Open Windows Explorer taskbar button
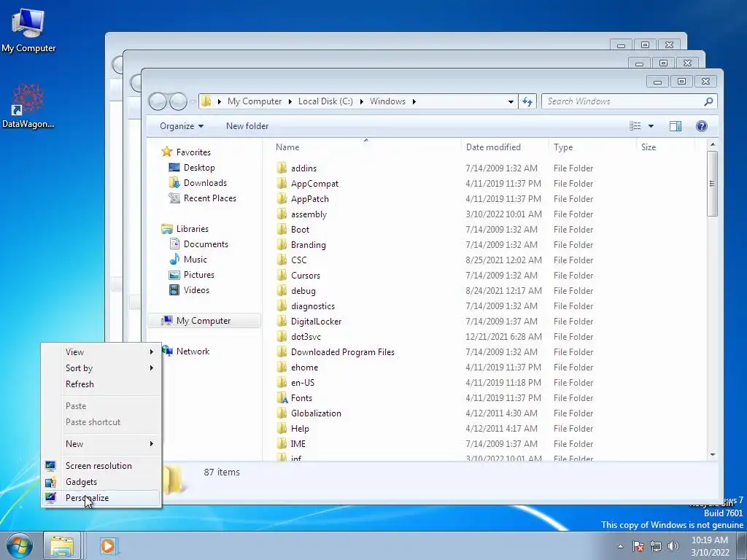The image size is (747, 560). (x=63, y=545)
